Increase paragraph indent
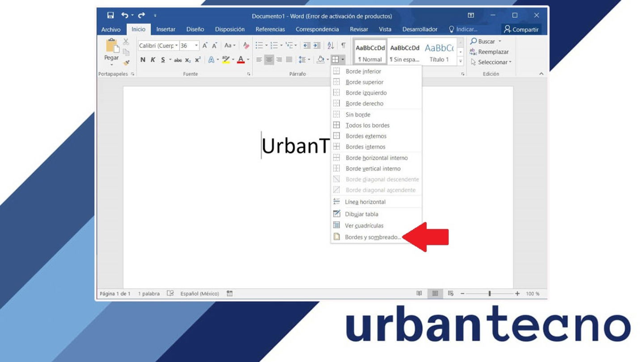Image resolution: width=644 pixels, height=362 pixels. (x=317, y=46)
